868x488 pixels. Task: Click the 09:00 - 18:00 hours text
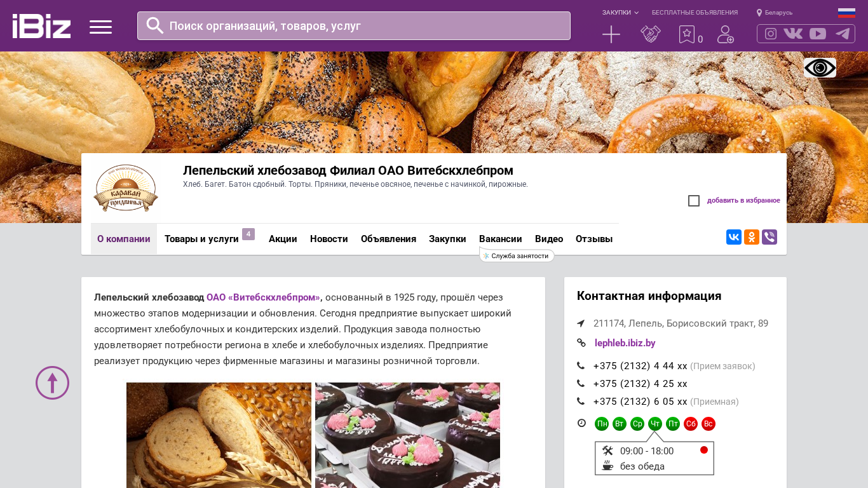pyautogui.click(x=647, y=451)
